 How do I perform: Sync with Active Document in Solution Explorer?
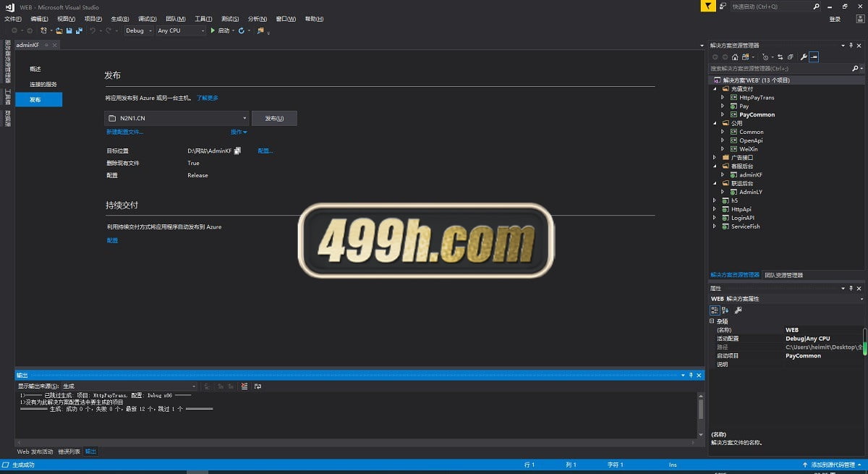(x=780, y=56)
